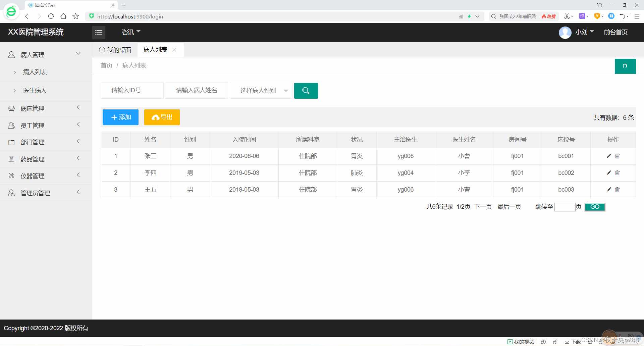The width and height of the screenshot is (644, 346).
Task: Open new browser tab with plus icon
Action: 124,5
